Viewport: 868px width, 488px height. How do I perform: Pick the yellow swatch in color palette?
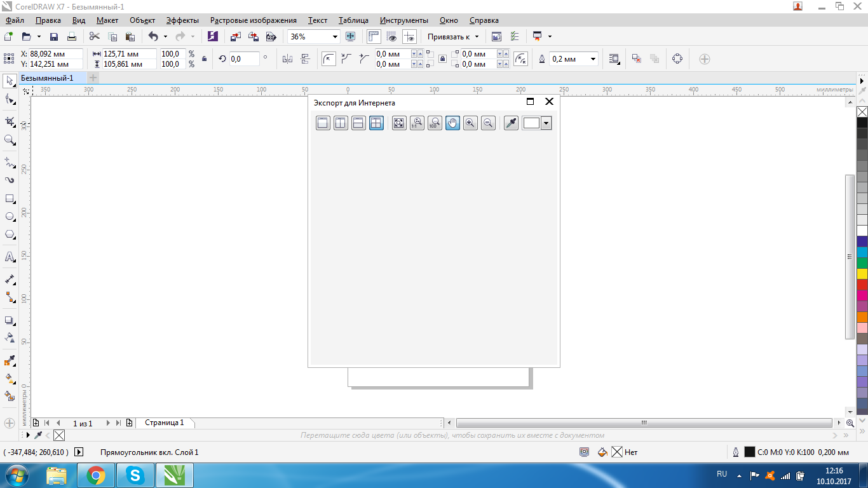point(862,274)
